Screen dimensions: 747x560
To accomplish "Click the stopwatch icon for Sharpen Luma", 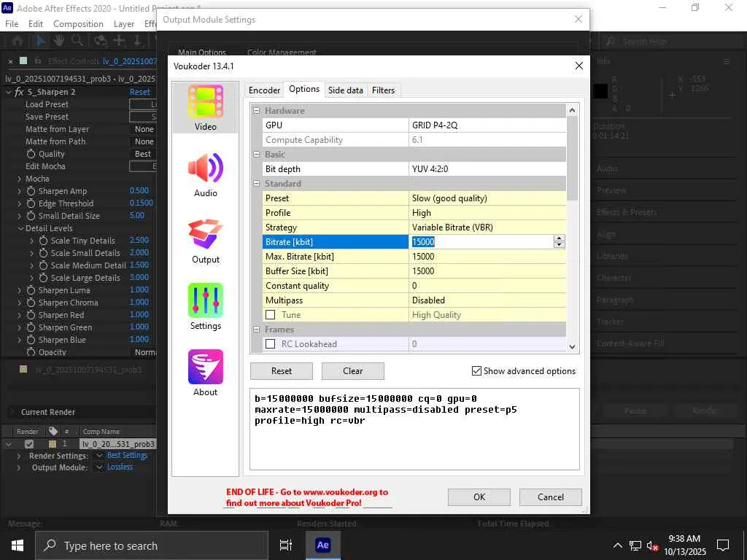I will 31,290.
